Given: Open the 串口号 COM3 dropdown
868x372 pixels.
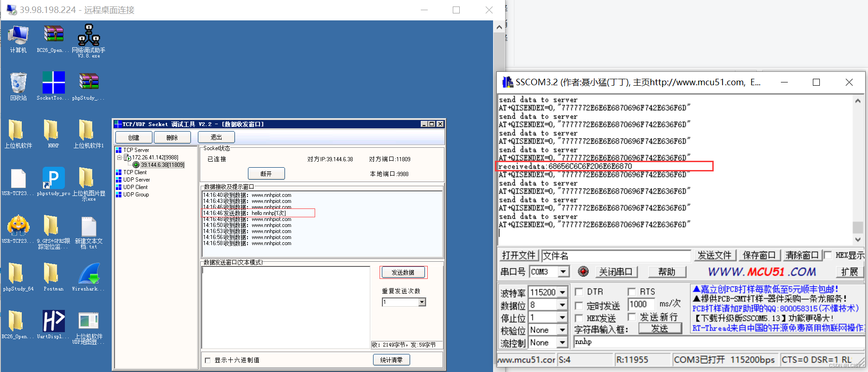Looking at the screenshot, I should pyautogui.click(x=564, y=271).
